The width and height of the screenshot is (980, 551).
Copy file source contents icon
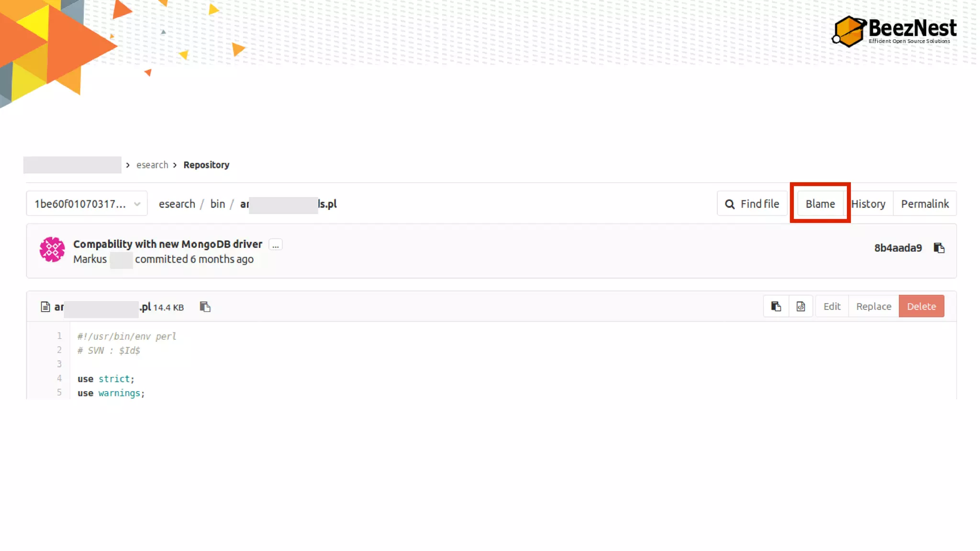coord(776,306)
